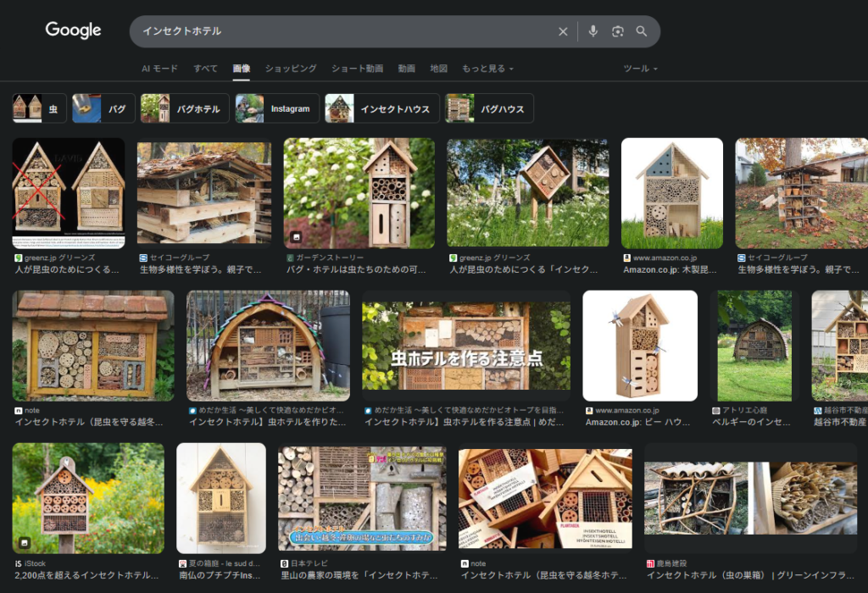This screenshot has height=593, width=868.
Task: Click the magnifying glass search icon
Action: pos(642,31)
